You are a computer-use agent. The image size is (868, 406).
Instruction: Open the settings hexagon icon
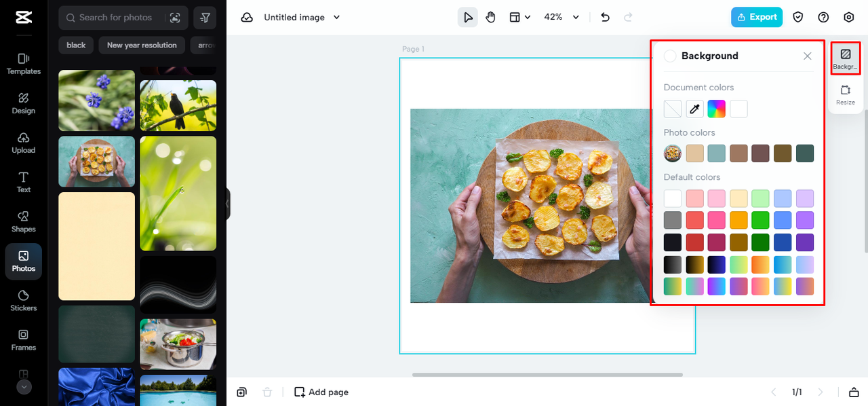coord(849,18)
